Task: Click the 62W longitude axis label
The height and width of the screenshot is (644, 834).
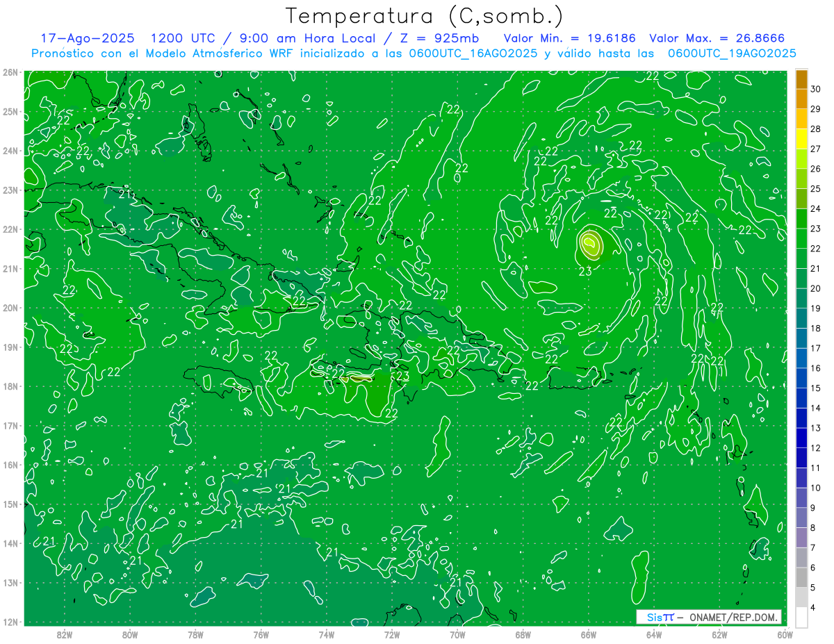Action: click(719, 634)
